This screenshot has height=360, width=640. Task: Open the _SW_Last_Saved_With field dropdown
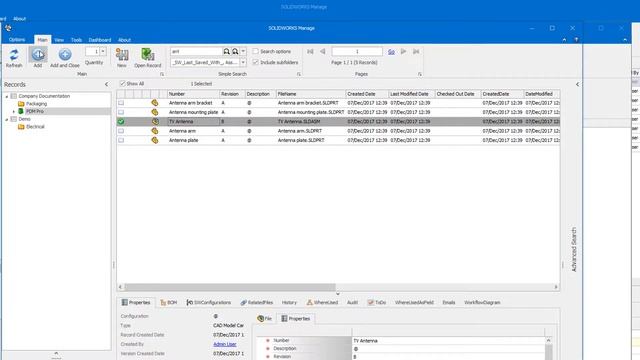(x=243, y=62)
